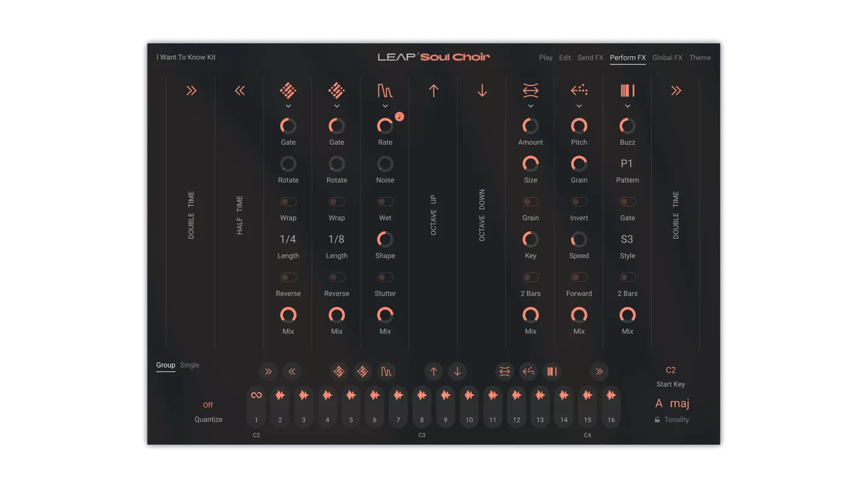
Task: Click the Half Time rewind arrows column icon
Action: 240,90
